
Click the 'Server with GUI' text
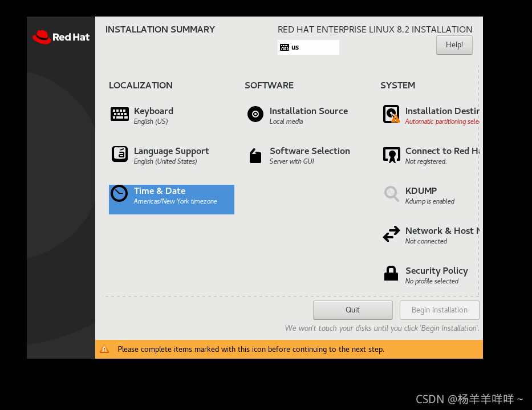[292, 161]
